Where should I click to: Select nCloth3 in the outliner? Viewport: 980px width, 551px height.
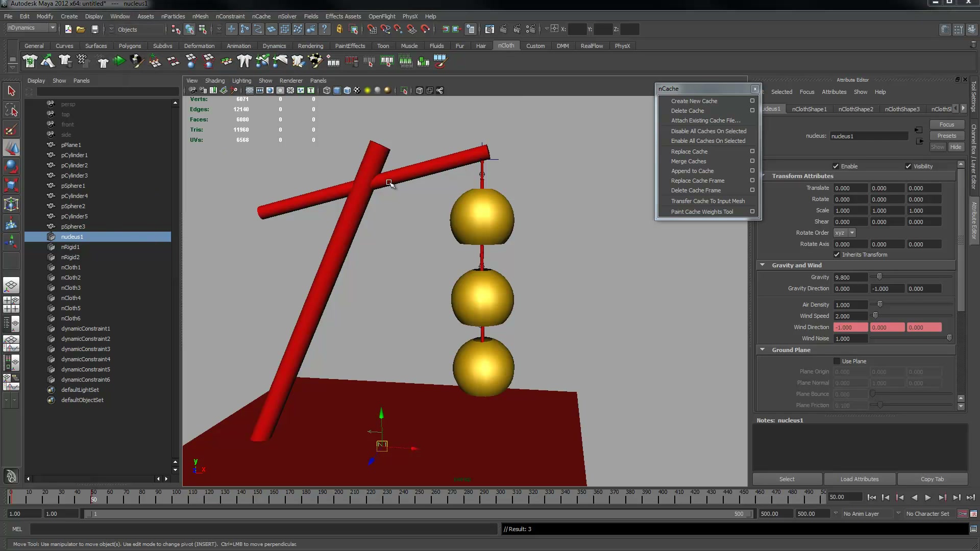click(x=71, y=288)
